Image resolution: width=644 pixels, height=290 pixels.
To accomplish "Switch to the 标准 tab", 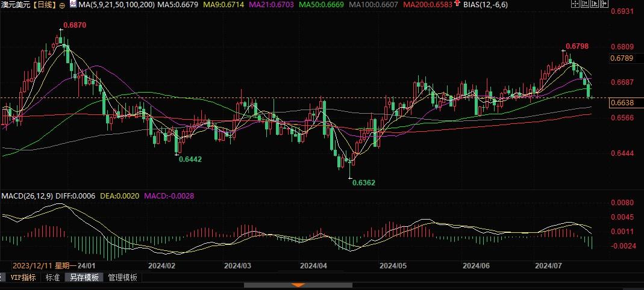I will [x=52, y=278].
